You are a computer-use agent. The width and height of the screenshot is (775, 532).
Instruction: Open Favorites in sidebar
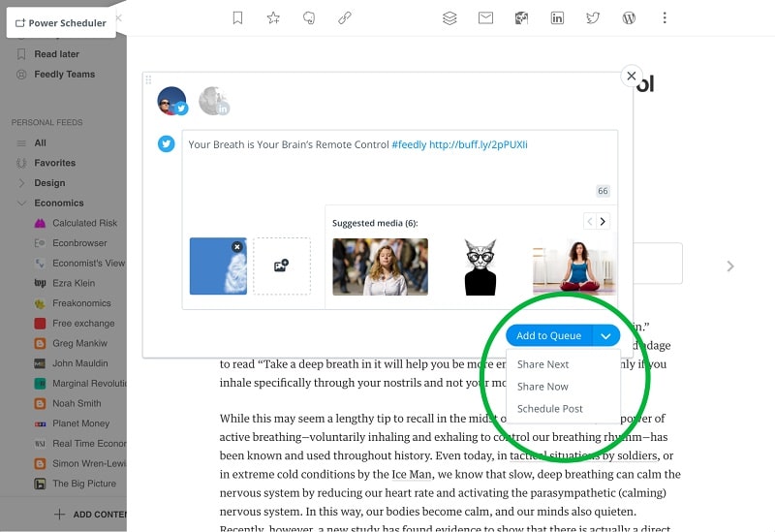[x=54, y=163]
